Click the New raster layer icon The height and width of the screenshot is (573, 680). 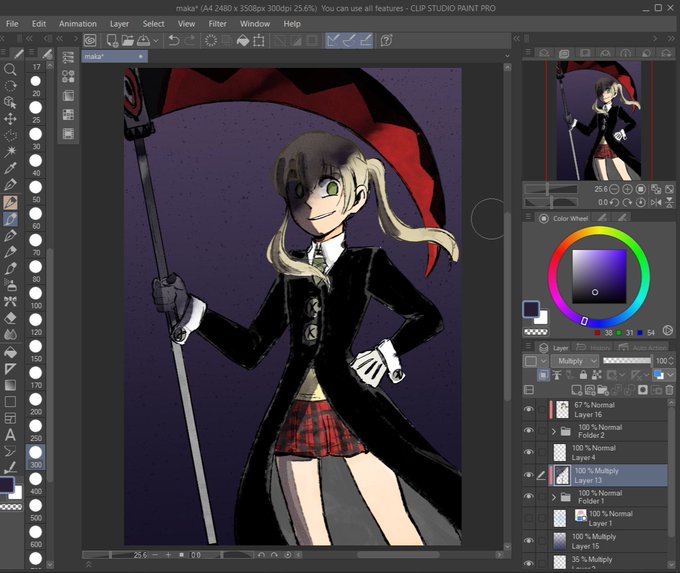576,390
